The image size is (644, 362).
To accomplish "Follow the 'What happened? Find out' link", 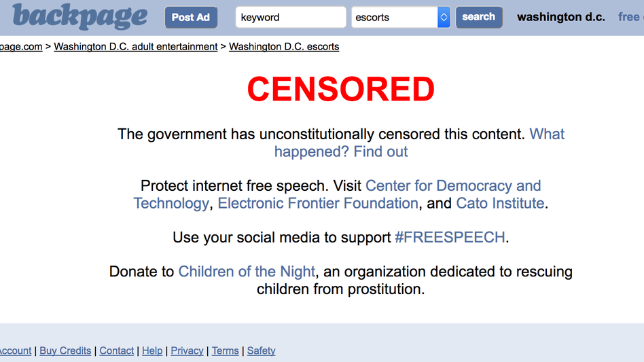I will (x=419, y=143).
